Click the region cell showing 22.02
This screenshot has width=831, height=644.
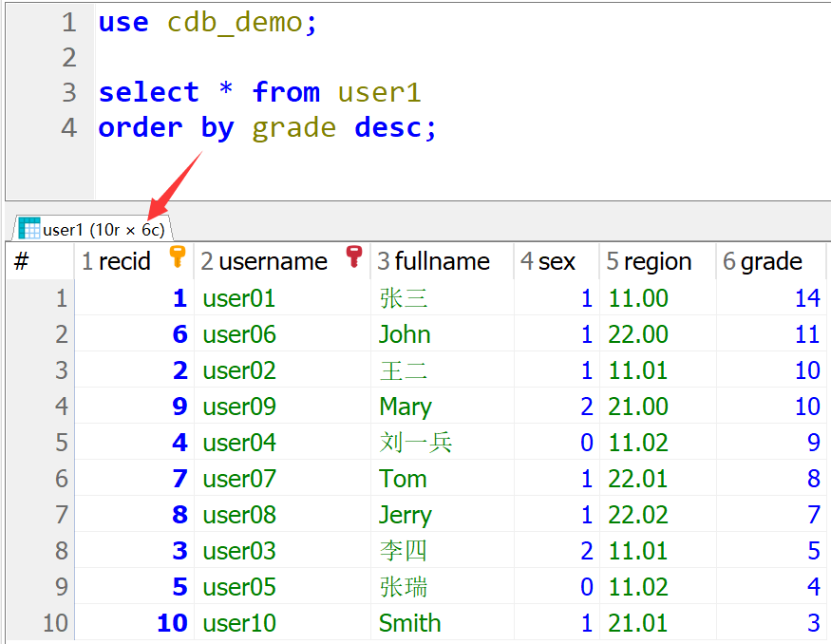(x=638, y=515)
